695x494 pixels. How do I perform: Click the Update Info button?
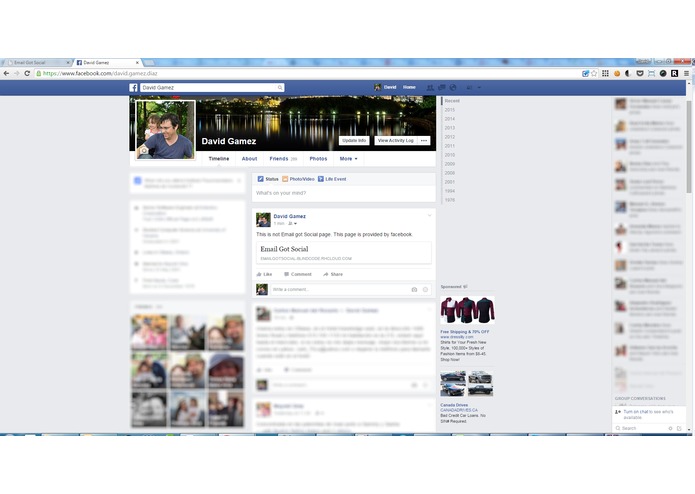(x=354, y=140)
